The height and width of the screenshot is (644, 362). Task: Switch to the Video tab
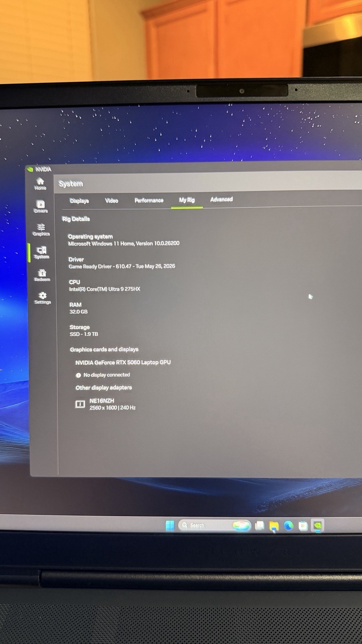[x=111, y=200]
